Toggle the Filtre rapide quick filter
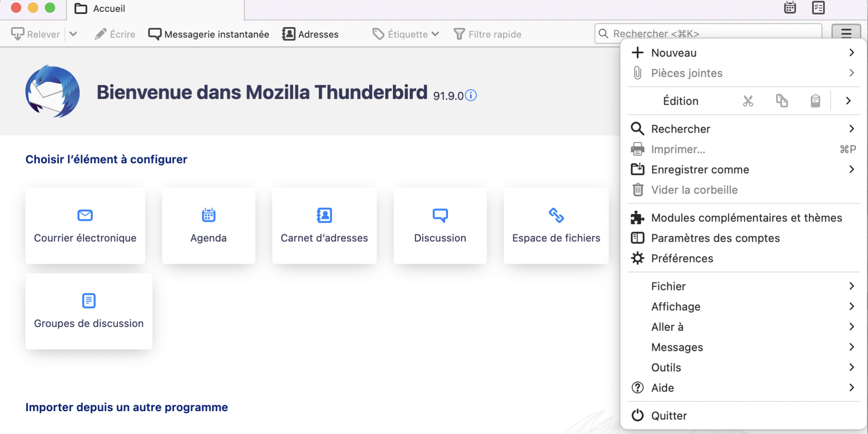Viewport: 868px width, 434px height. click(x=487, y=34)
